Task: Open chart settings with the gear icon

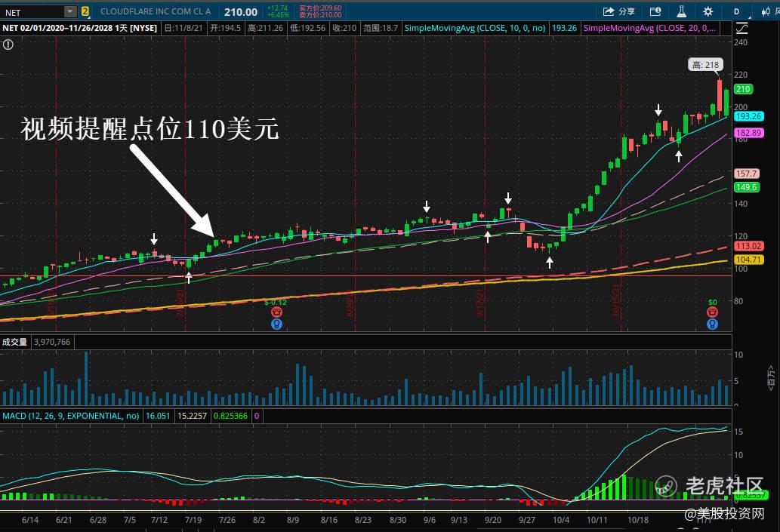Action: pyautogui.click(x=708, y=11)
